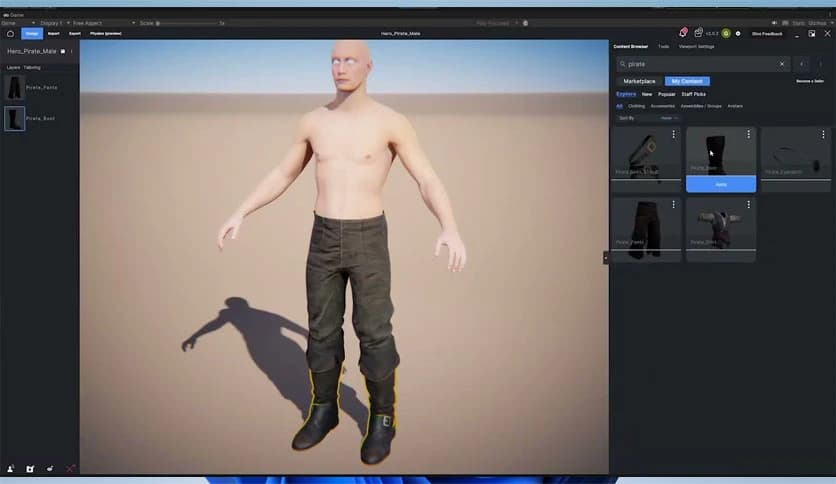The width and height of the screenshot is (836, 484).
Task: Toggle the mute audio icon in Game bar
Action: tap(774, 23)
